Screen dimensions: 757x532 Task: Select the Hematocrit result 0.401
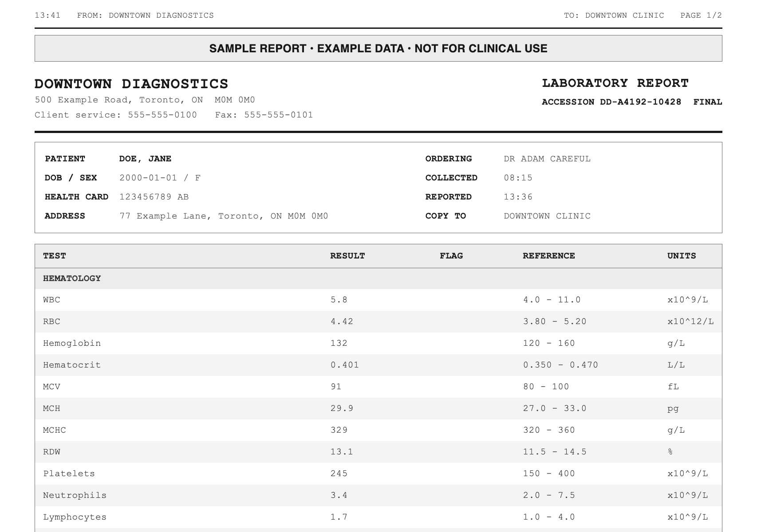click(x=345, y=365)
